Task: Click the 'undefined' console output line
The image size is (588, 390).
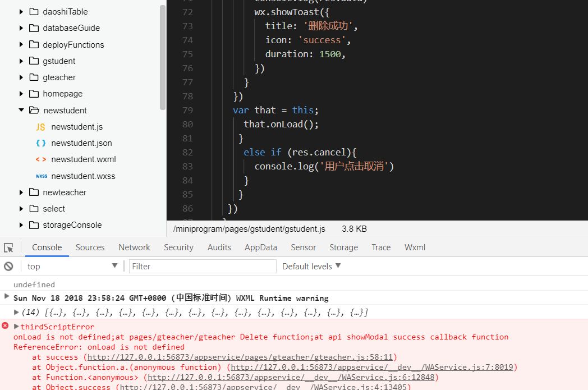Action: click(x=34, y=285)
